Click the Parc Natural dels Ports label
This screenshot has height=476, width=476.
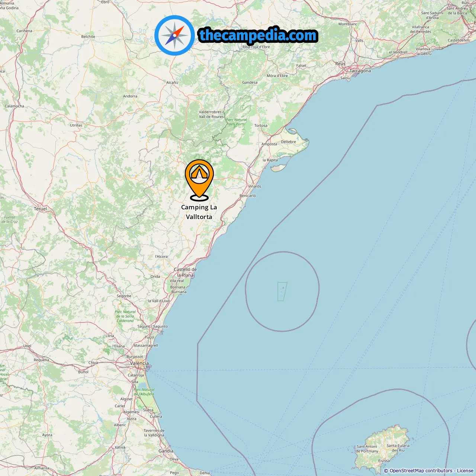click(x=237, y=122)
